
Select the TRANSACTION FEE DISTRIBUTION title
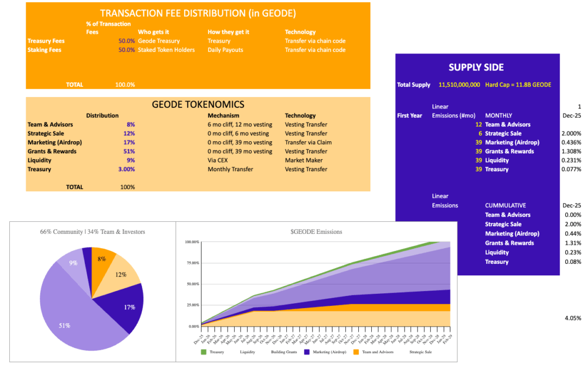pos(198,13)
